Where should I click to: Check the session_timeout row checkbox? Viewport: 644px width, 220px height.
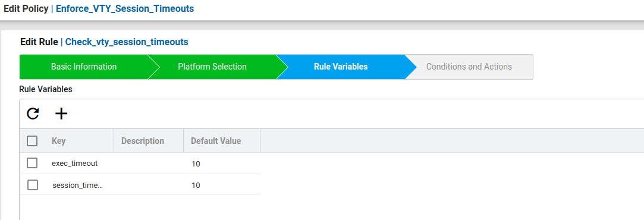[x=33, y=185]
